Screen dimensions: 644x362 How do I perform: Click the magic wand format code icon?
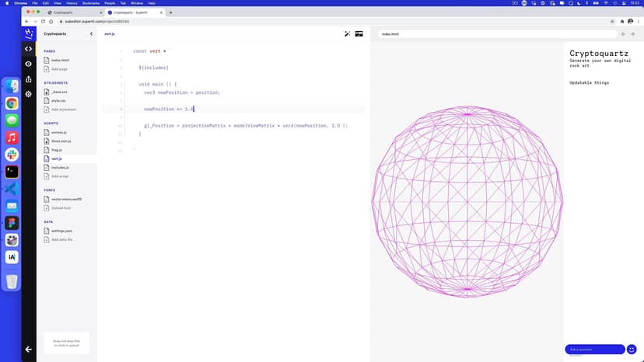348,34
